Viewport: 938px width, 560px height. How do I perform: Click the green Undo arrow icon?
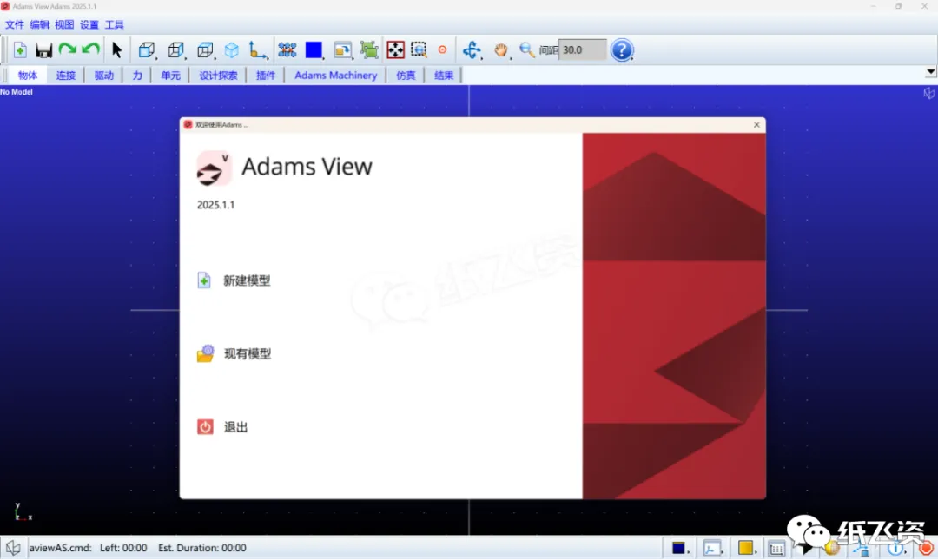click(91, 49)
